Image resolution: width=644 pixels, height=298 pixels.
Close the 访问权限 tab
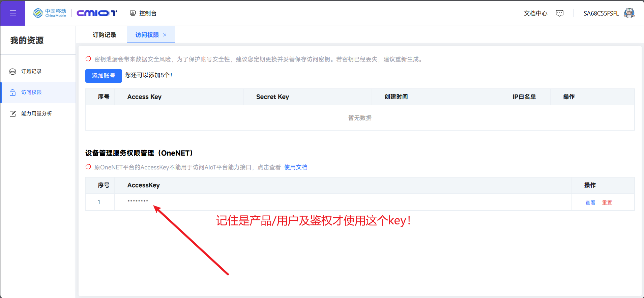pos(165,35)
